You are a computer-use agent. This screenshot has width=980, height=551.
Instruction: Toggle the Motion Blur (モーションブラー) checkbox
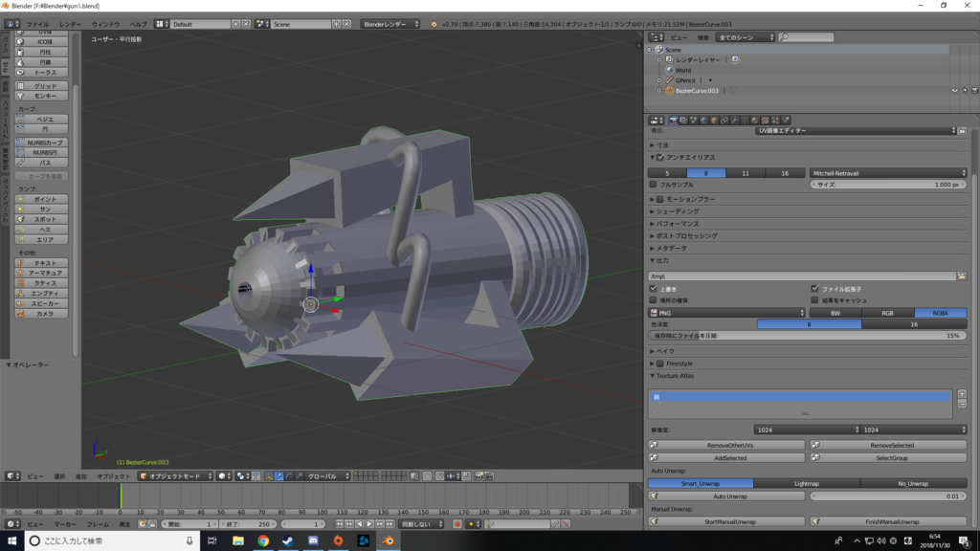(660, 199)
